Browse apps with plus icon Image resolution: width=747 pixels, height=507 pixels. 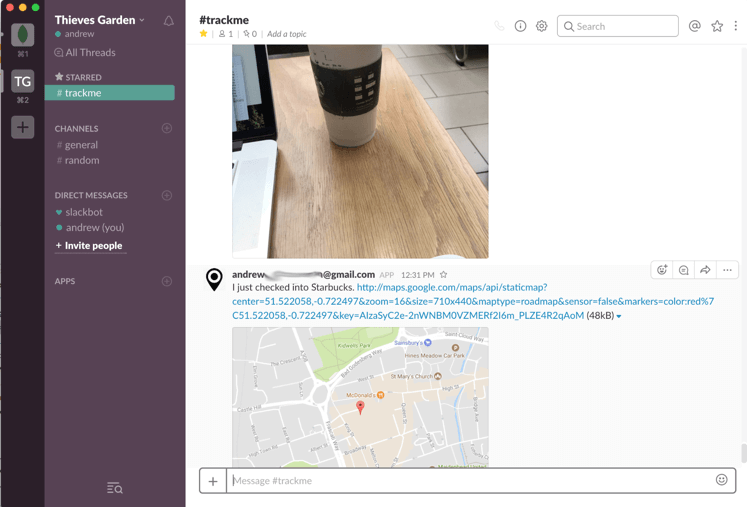pyautogui.click(x=167, y=281)
